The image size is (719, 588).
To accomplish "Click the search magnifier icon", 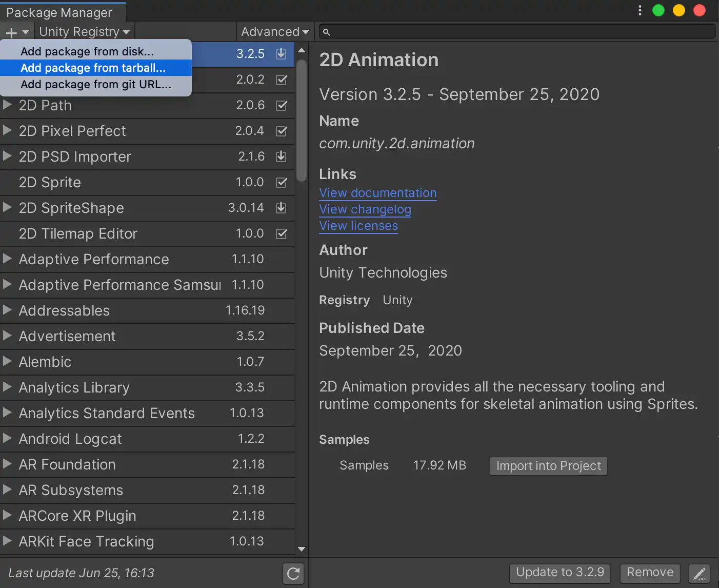I will pyautogui.click(x=327, y=32).
